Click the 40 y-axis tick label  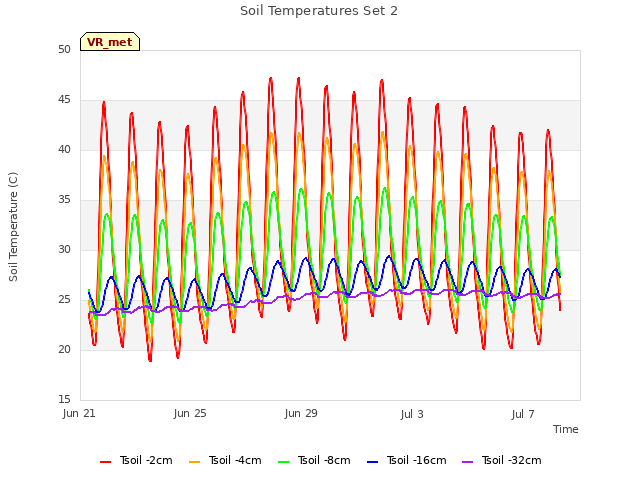64,149
